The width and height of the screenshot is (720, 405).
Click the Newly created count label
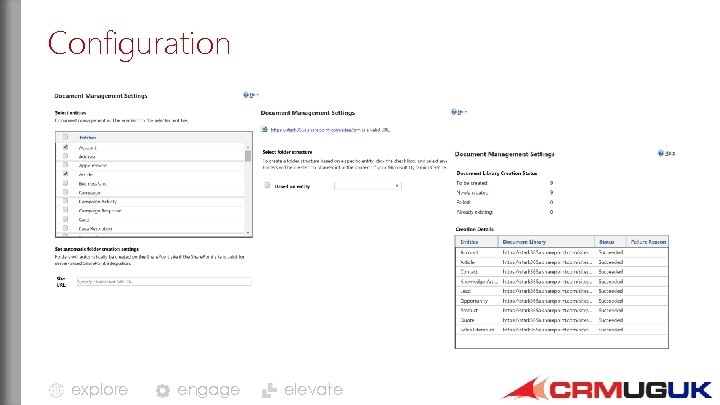[x=472, y=192]
